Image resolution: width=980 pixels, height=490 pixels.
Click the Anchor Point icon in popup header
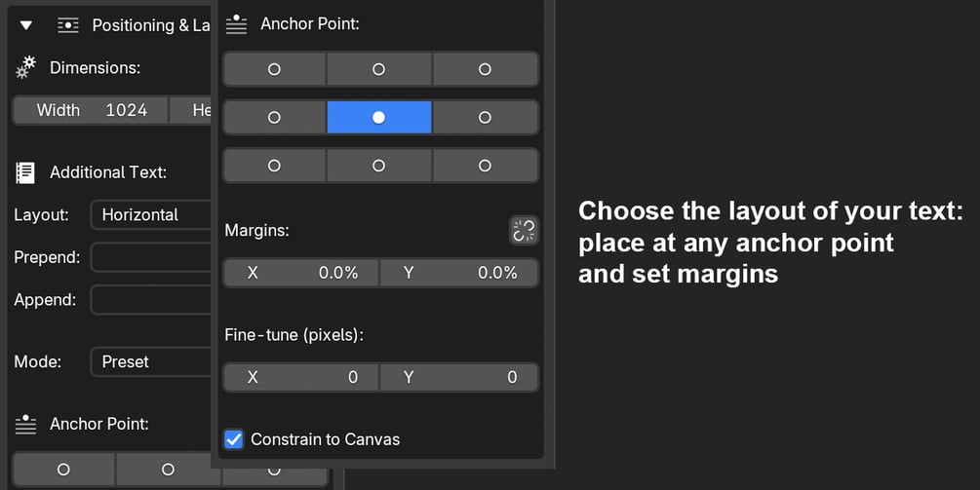[x=236, y=23]
